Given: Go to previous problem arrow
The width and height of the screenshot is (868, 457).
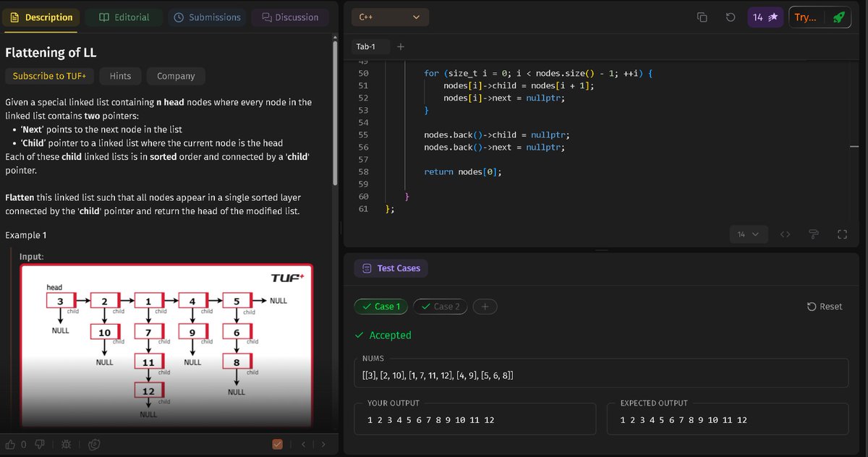Looking at the screenshot, I should click(x=305, y=444).
